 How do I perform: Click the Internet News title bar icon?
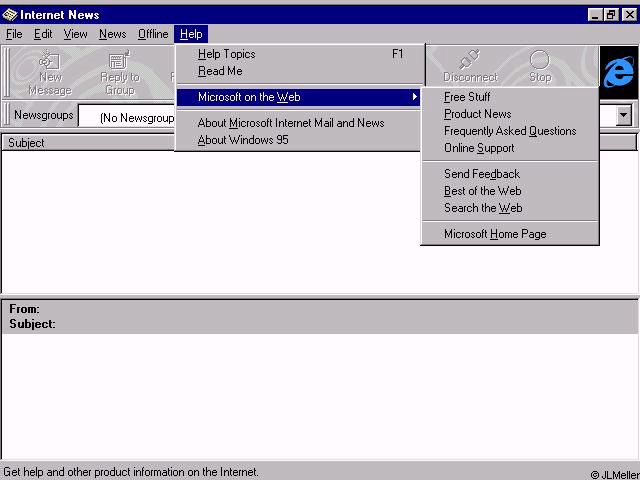[x=9, y=15]
